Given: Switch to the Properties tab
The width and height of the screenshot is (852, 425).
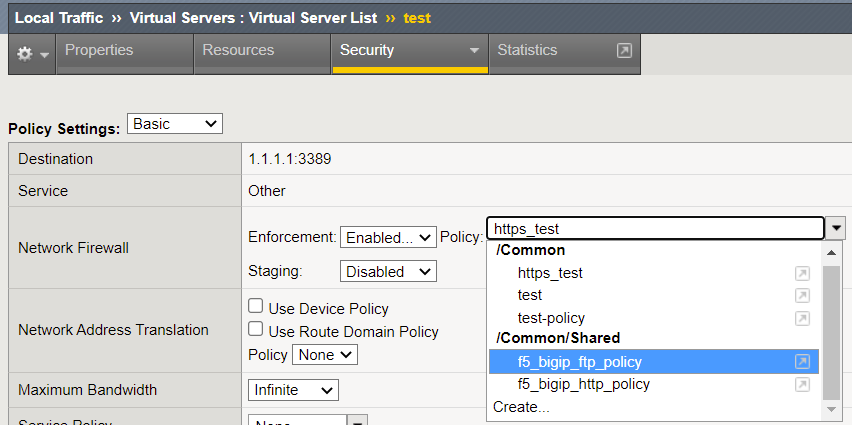Looking at the screenshot, I should (x=99, y=50).
